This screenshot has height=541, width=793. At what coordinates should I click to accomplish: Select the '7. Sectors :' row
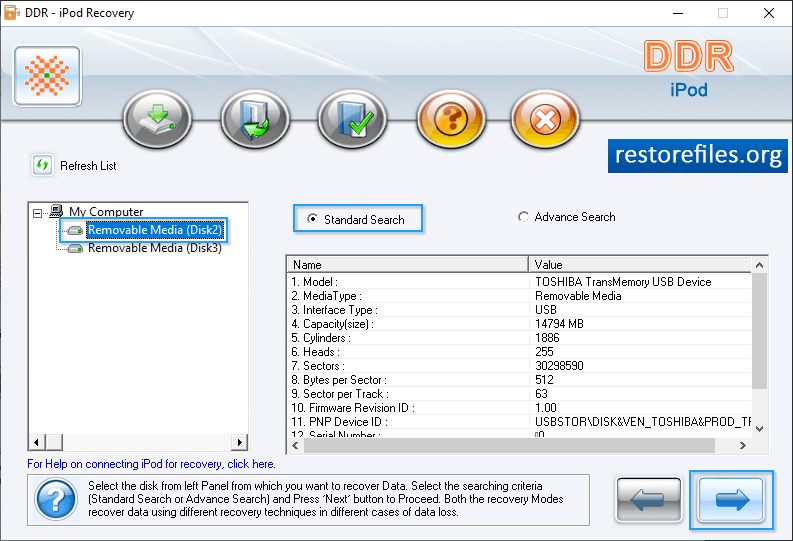click(519, 366)
